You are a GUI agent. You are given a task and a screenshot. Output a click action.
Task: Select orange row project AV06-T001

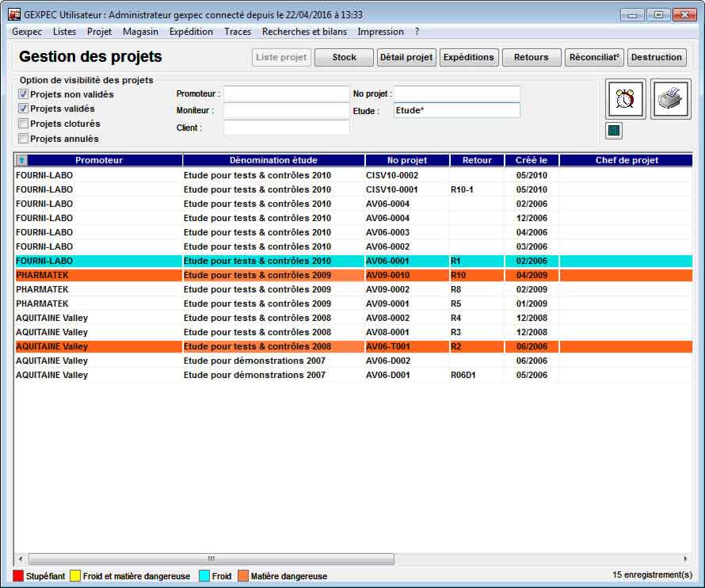pyautogui.click(x=387, y=346)
